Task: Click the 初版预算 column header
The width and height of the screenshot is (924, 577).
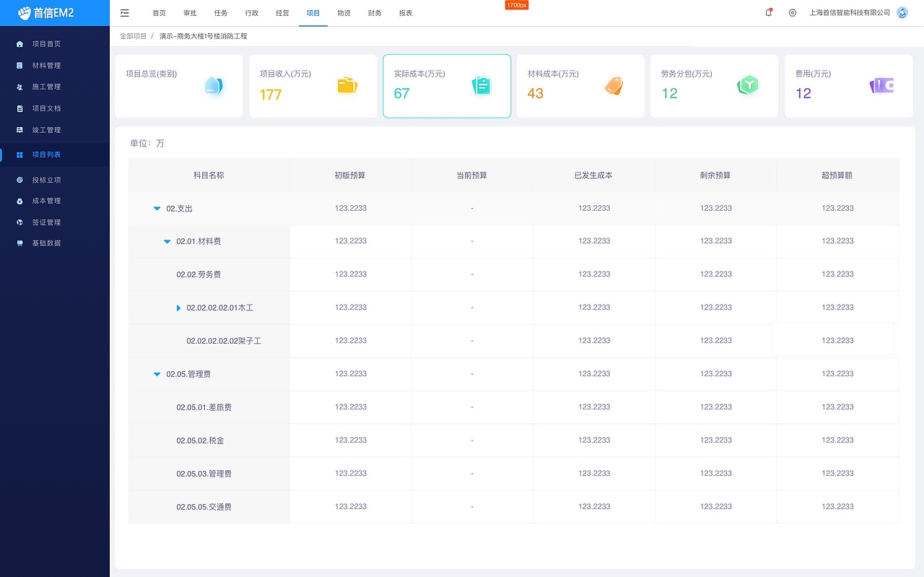Action: (350, 175)
